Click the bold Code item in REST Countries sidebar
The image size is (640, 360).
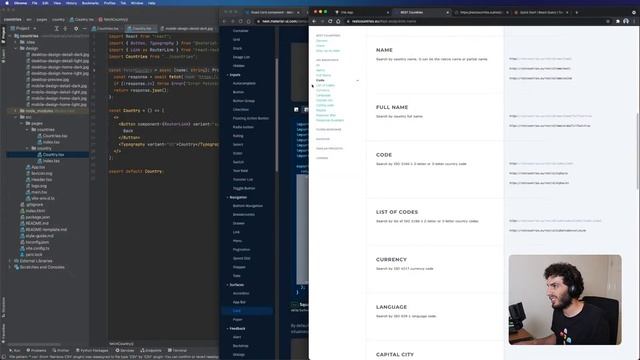click(320, 80)
